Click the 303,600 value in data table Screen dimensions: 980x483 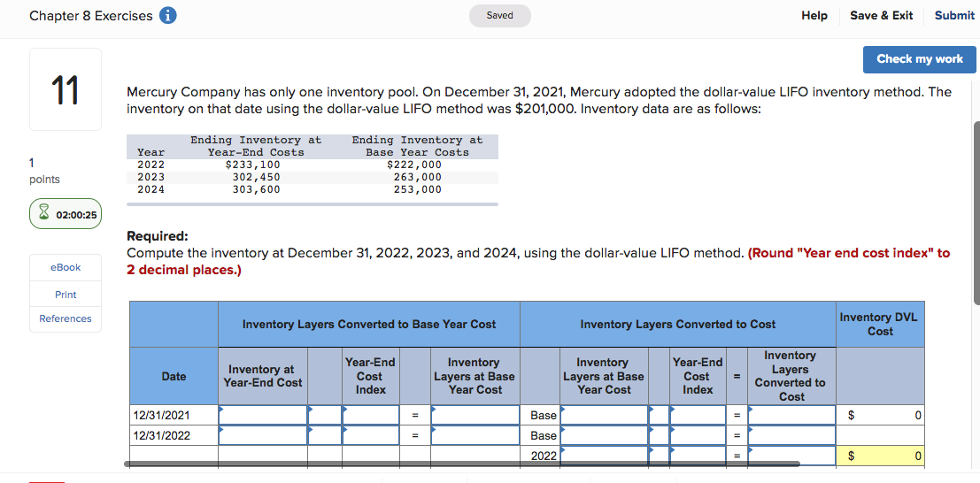256,189
